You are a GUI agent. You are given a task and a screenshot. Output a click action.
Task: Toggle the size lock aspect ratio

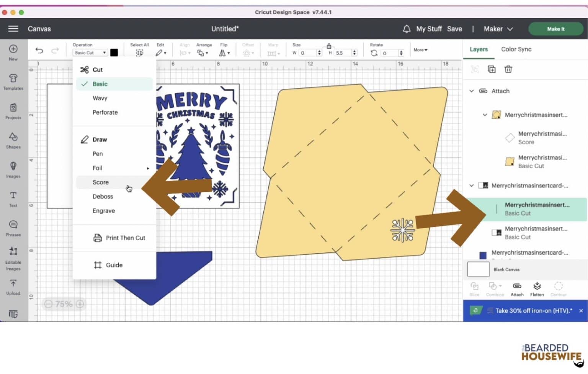click(x=328, y=46)
